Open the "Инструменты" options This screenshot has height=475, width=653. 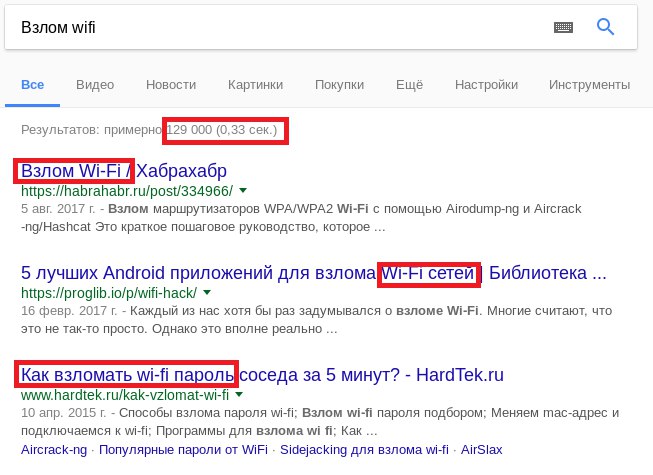pyautogui.click(x=589, y=85)
